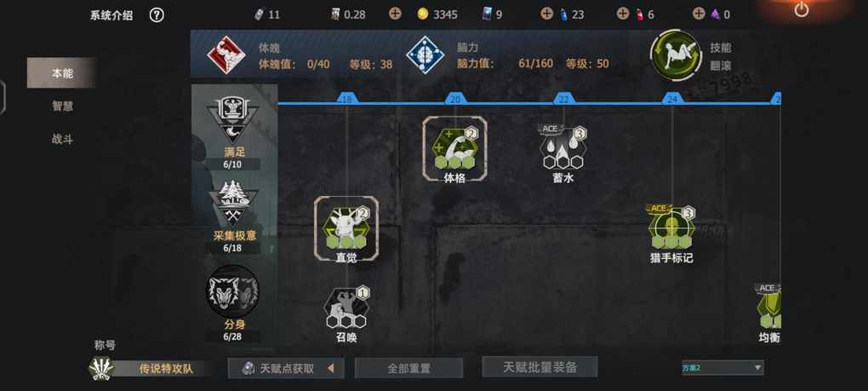868x391 pixels.
Task: Click the help question mark icon
Action: 157,15
